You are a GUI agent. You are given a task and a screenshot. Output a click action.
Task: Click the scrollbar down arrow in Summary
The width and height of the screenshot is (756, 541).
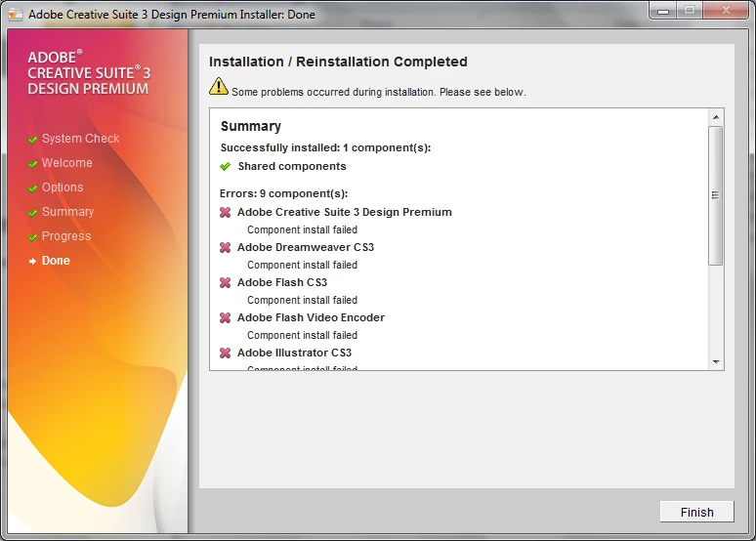tap(716, 361)
